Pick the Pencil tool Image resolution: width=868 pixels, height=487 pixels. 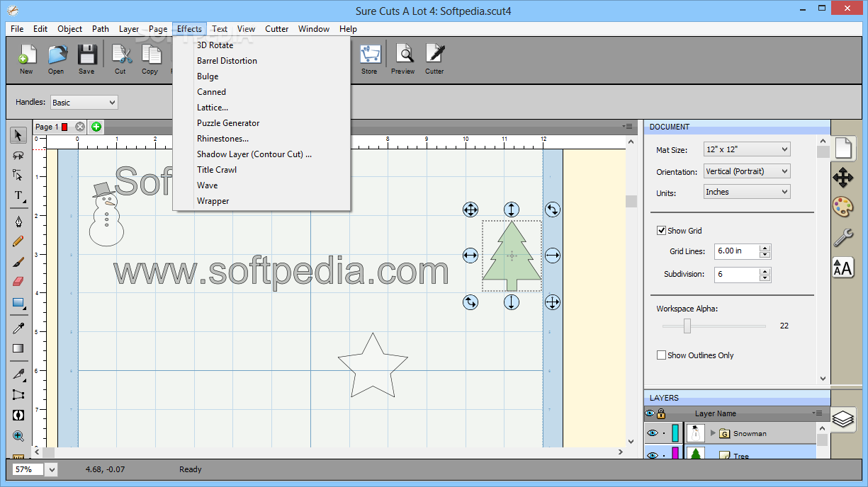pos(18,241)
